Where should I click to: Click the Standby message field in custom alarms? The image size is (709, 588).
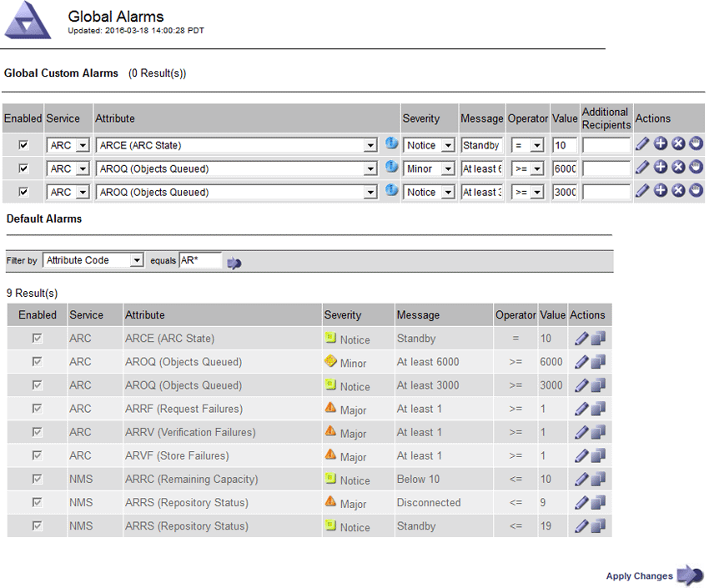482,145
